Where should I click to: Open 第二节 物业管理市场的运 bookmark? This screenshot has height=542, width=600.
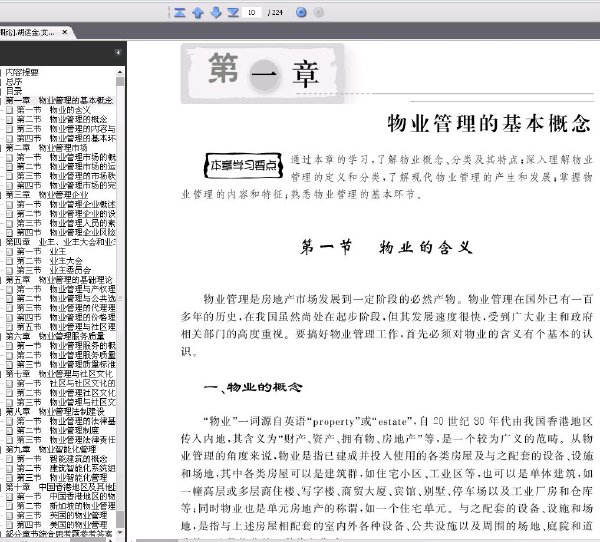click(x=66, y=166)
